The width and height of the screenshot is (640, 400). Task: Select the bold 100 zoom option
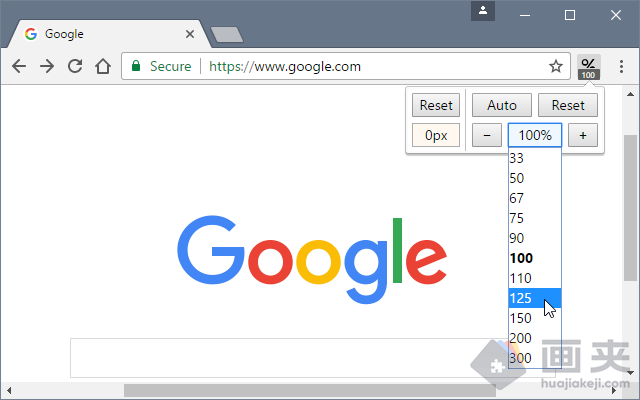pyautogui.click(x=535, y=258)
